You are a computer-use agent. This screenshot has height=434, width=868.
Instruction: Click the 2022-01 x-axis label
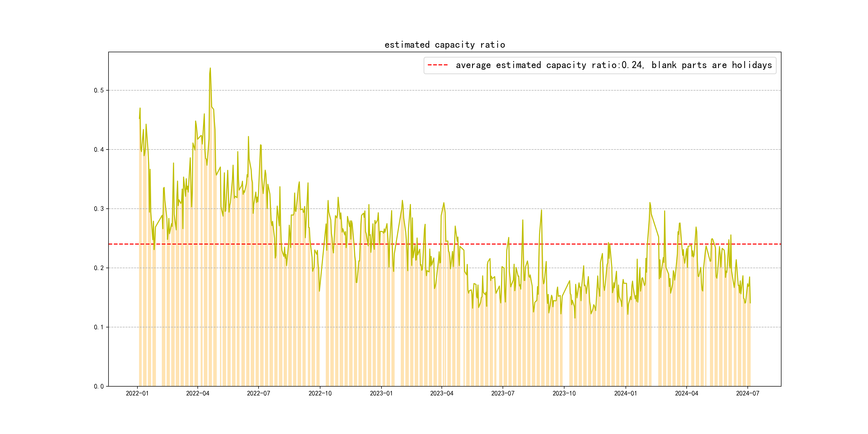pyautogui.click(x=137, y=393)
